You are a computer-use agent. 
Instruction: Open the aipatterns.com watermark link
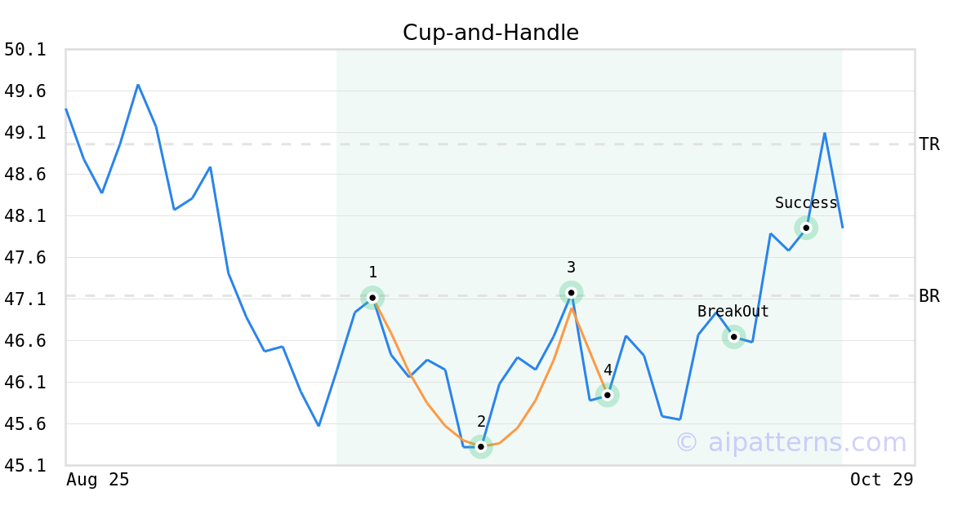pos(791,442)
